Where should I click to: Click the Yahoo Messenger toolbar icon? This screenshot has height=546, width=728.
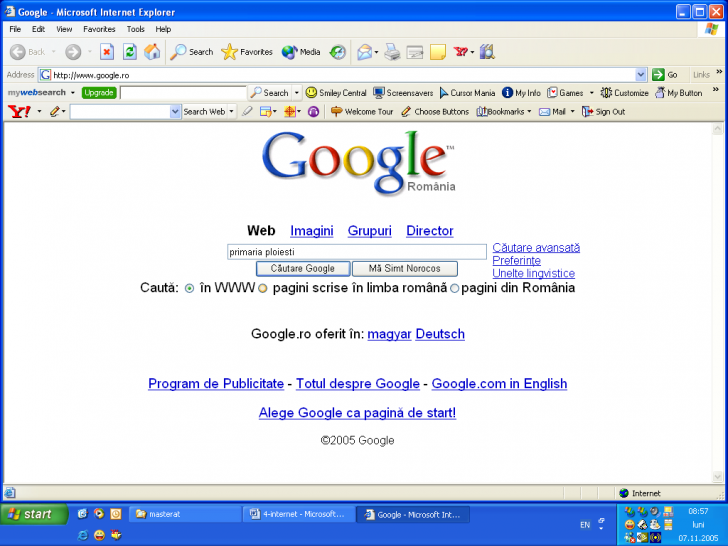click(x=461, y=52)
